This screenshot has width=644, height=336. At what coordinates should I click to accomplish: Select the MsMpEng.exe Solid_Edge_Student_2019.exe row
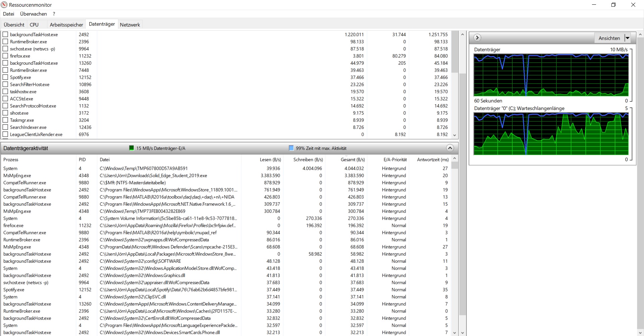(x=226, y=176)
